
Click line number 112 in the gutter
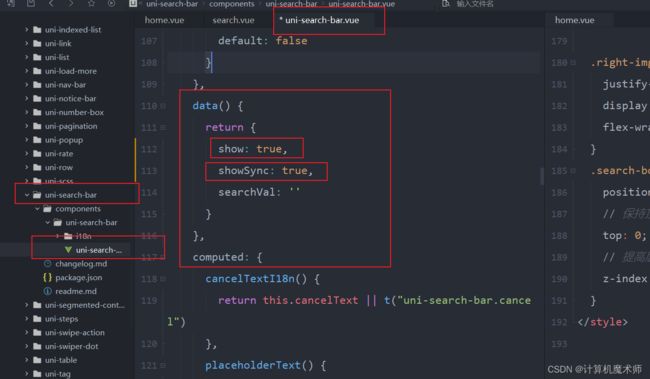pyautogui.click(x=149, y=149)
